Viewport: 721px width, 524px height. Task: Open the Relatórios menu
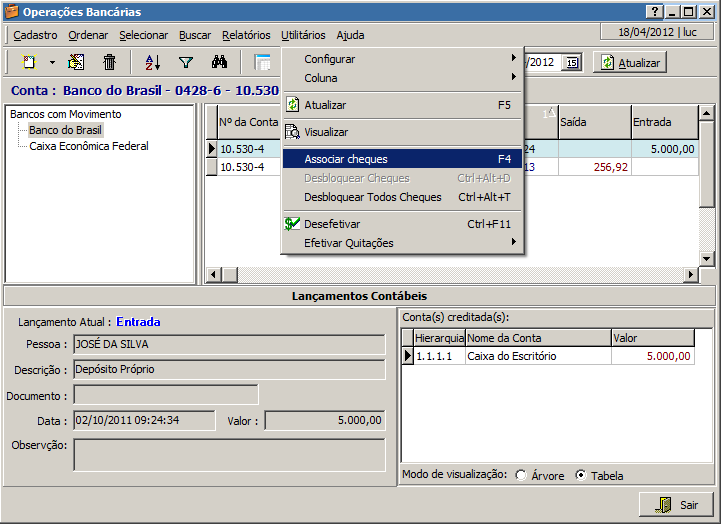[x=246, y=35]
